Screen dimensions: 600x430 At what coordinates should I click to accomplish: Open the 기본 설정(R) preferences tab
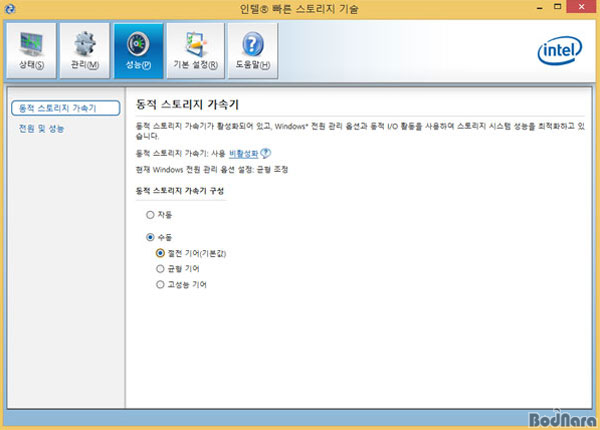(196, 50)
